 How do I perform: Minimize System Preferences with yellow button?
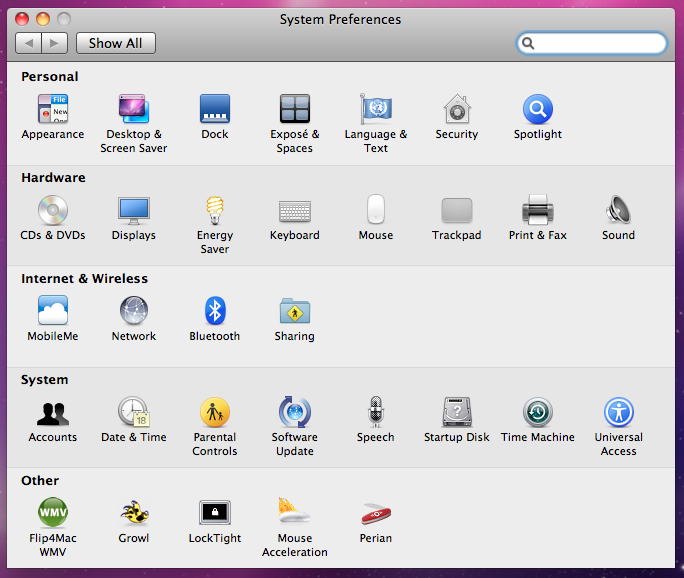tap(43, 19)
